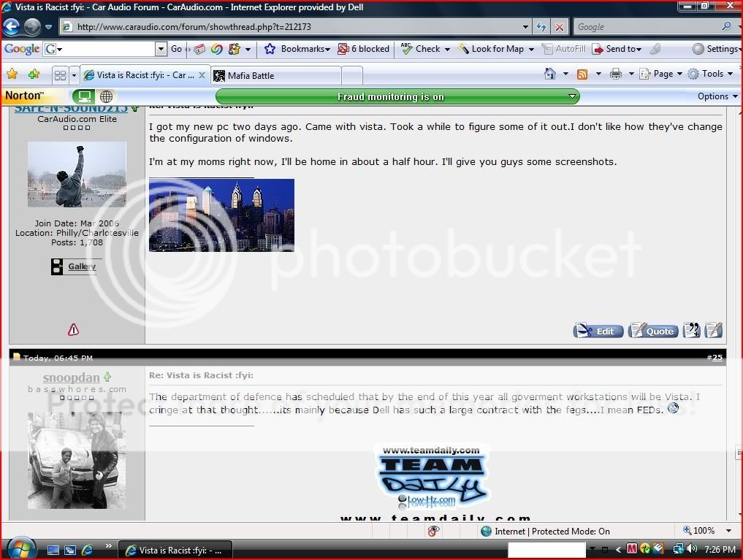Click the taskbar Internet Explorer quick launch icon
Image resolution: width=743 pixels, height=560 pixels.
[x=87, y=550]
